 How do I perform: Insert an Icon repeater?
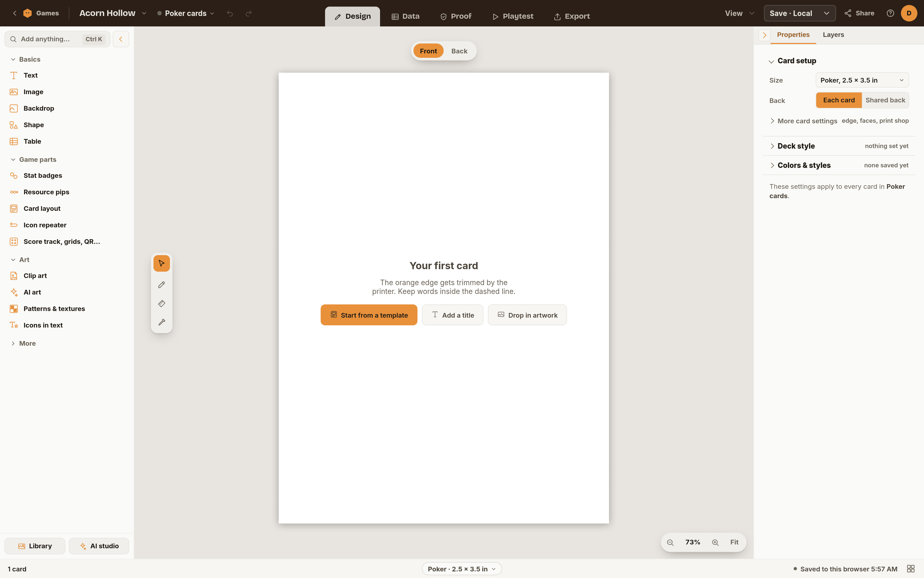pyautogui.click(x=67, y=225)
